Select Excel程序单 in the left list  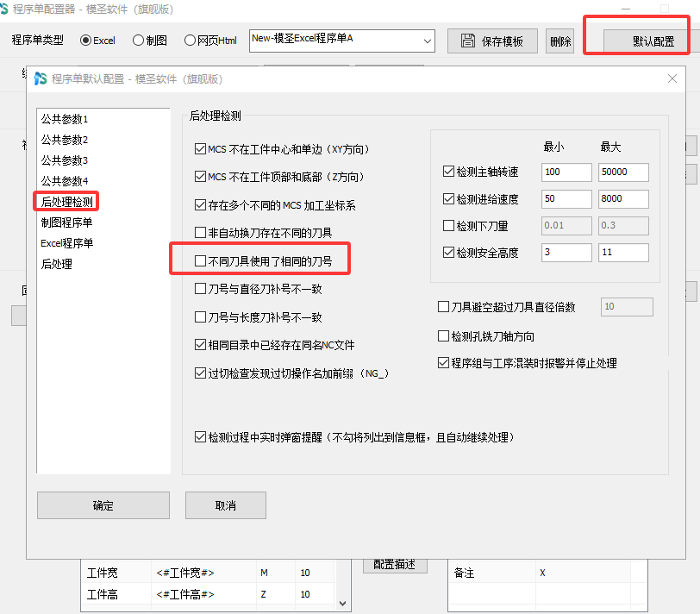click(x=66, y=243)
